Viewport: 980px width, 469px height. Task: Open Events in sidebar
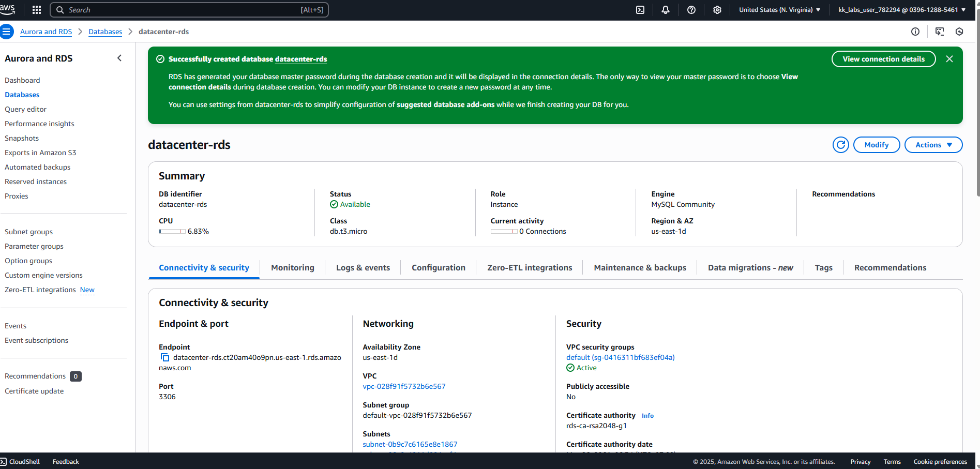tap(16, 326)
